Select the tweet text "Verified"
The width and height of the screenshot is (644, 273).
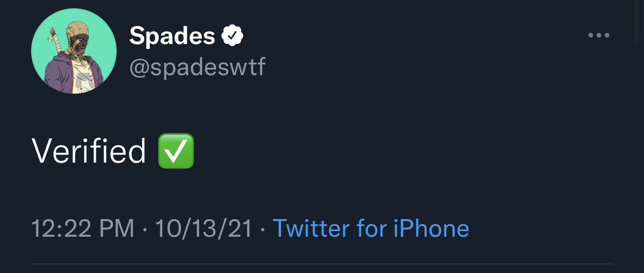pos(89,151)
